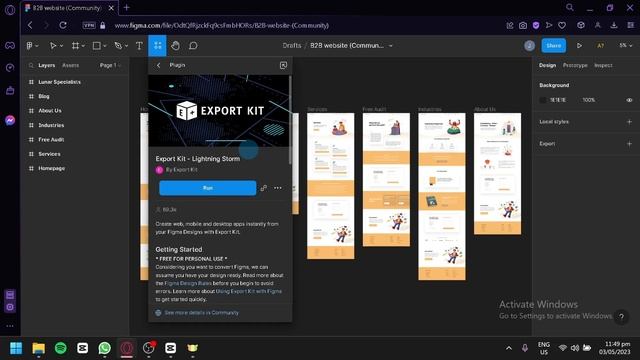640x360 pixels.
Task: Open the Figma Design Rules link
Action: [x=188, y=283]
